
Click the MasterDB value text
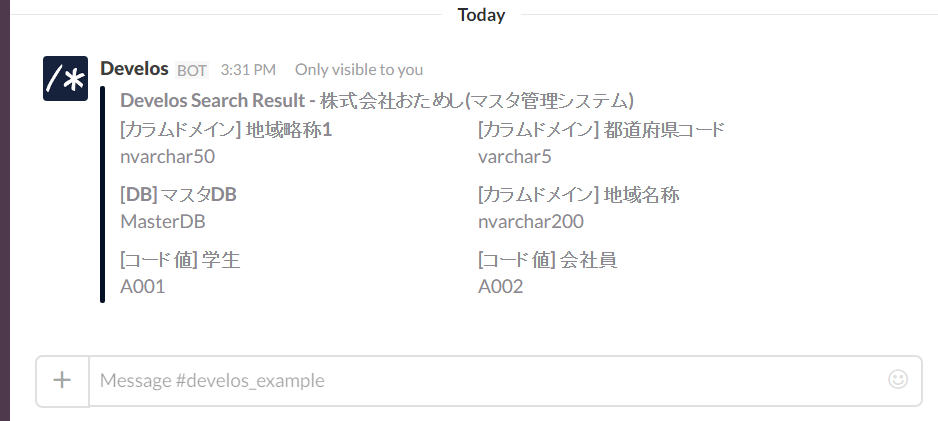(162, 221)
